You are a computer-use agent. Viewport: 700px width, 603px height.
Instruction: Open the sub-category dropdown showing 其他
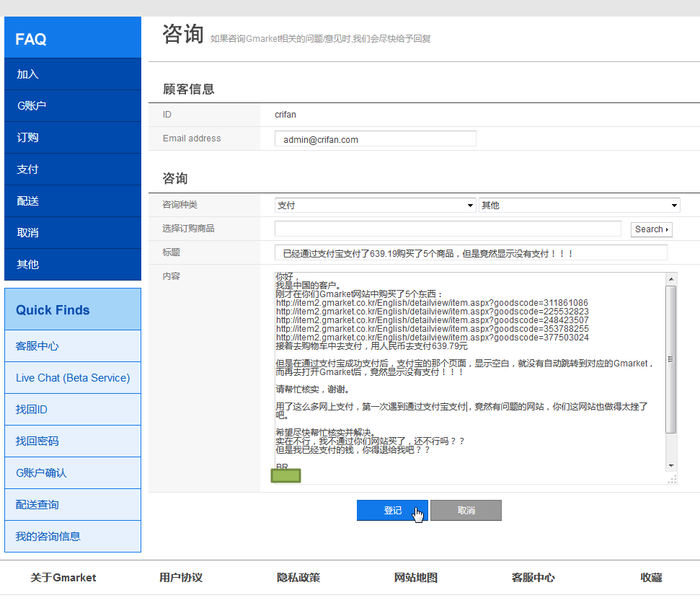[x=580, y=205]
